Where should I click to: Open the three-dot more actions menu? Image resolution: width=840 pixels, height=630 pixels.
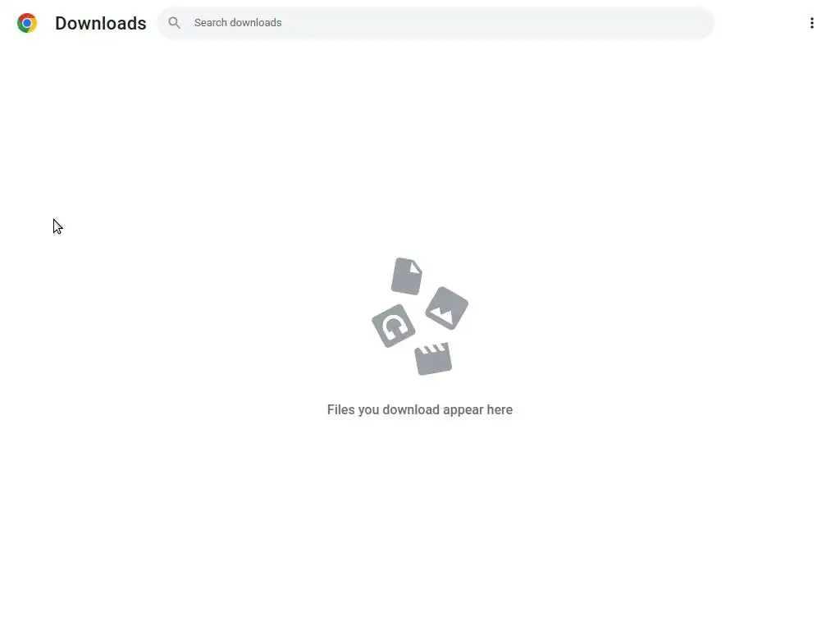pyautogui.click(x=811, y=23)
